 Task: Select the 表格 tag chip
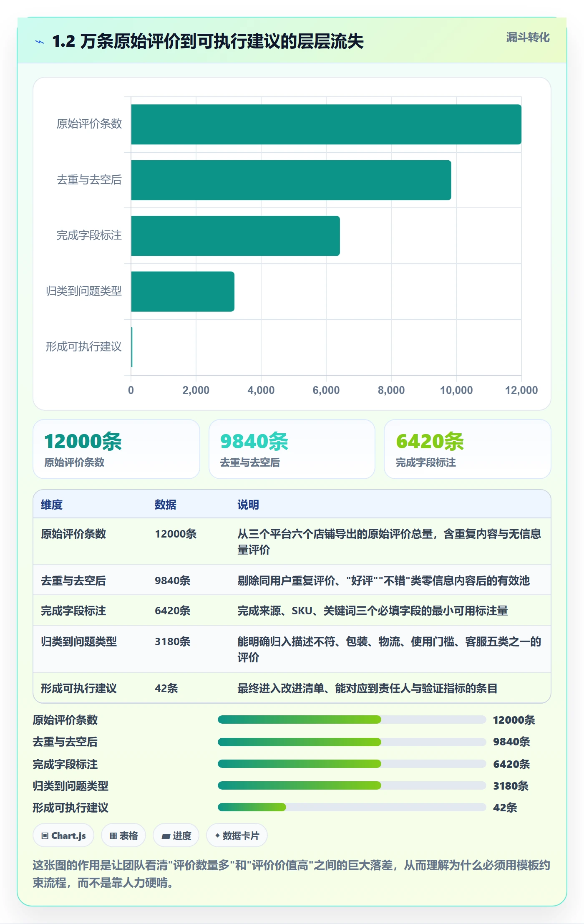coord(123,836)
